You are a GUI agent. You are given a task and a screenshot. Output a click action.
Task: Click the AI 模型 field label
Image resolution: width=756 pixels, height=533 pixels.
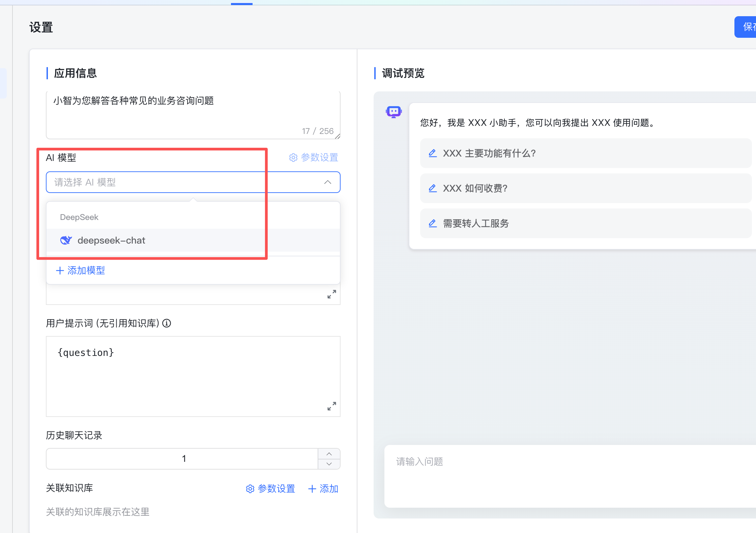pyautogui.click(x=61, y=158)
